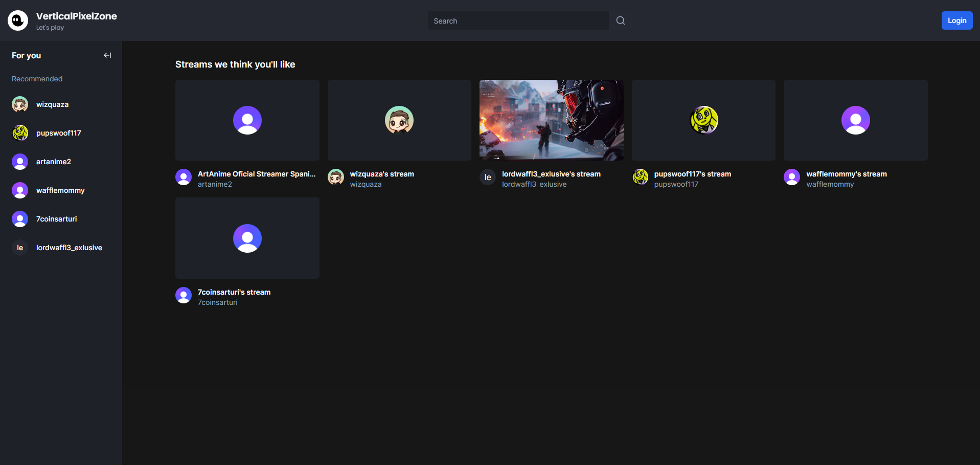Click lordwaffl3_exlusive initials avatar in sidebar
980x465 pixels.
pos(20,248)
